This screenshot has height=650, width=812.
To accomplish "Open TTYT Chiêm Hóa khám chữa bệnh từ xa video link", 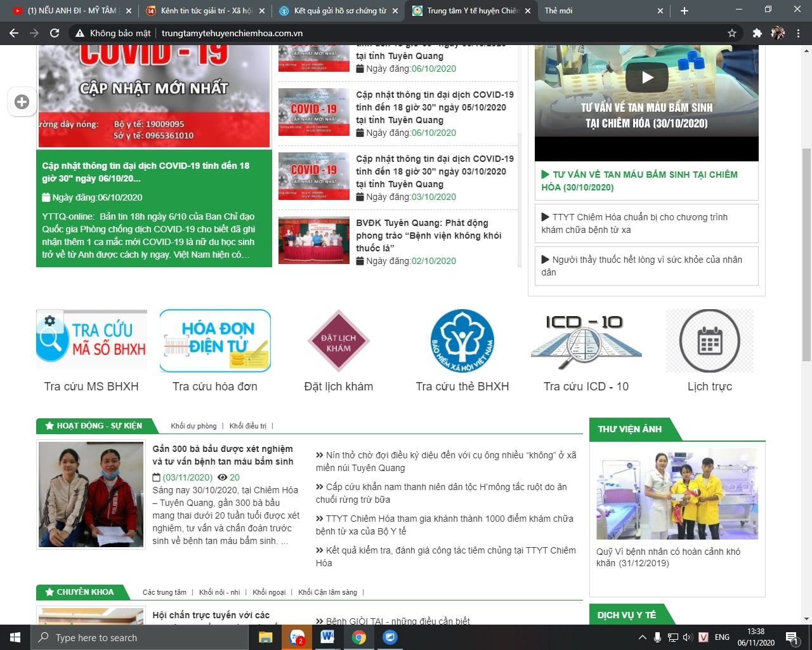I will 640,223.
